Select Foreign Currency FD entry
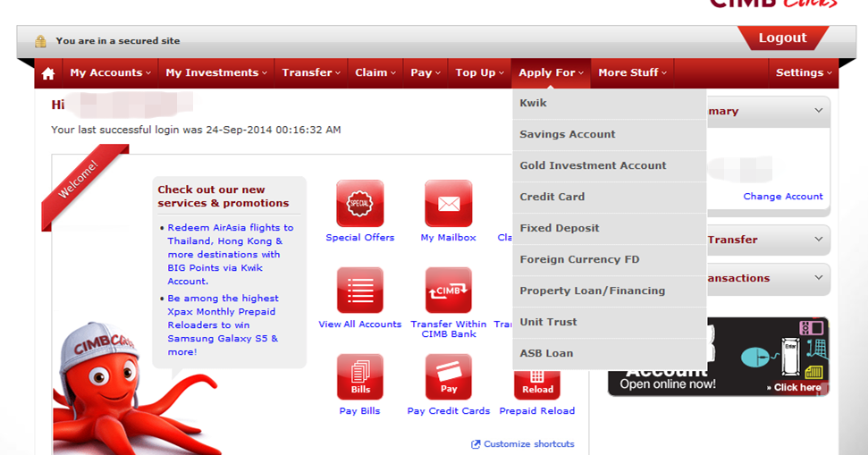Viewport: 868px width, 455px height. [x=609, y=259]
